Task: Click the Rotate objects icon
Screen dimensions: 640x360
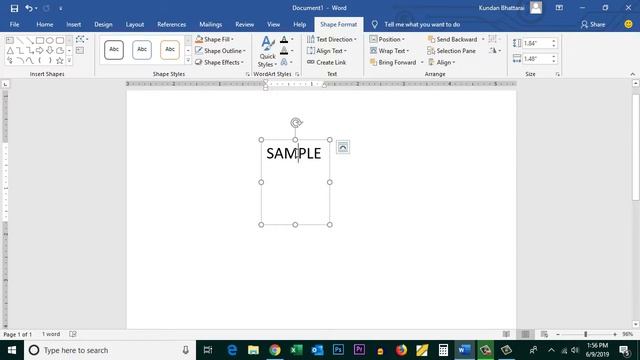Action: click(x=495, y=51)
